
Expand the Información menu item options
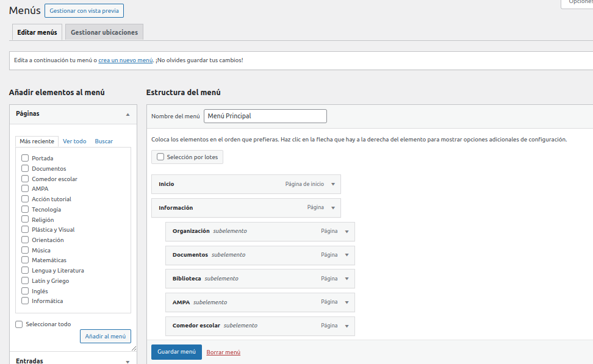point(333,208)
